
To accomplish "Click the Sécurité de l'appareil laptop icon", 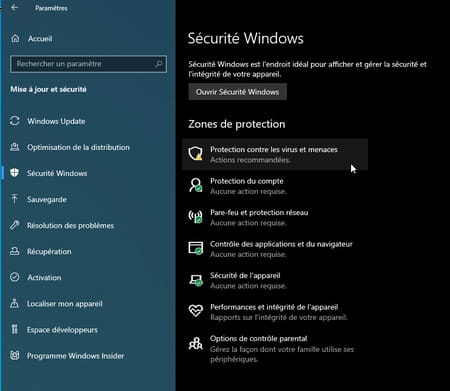I will click(195, 280).
